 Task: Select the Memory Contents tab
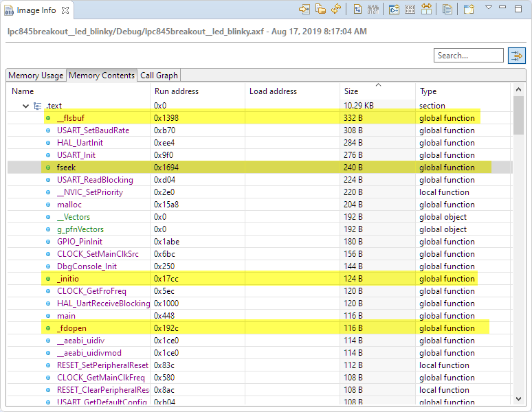[102, 76]
